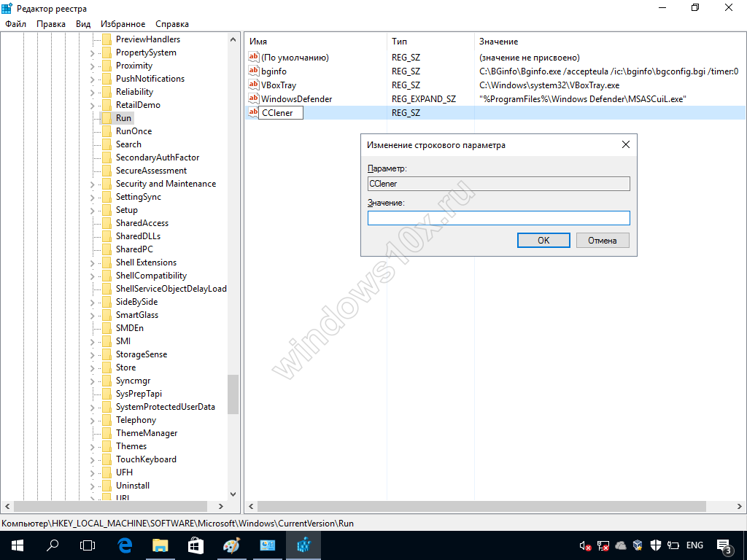Click the Отмена button
This screenshot has width=747, height=560.
(603, 240)
